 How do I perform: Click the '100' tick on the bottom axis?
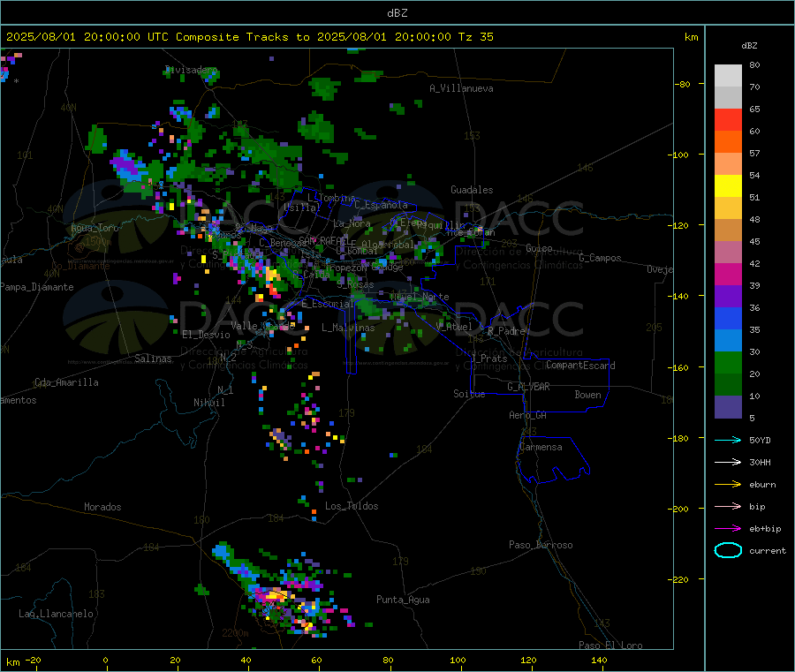tap(458, 660)
